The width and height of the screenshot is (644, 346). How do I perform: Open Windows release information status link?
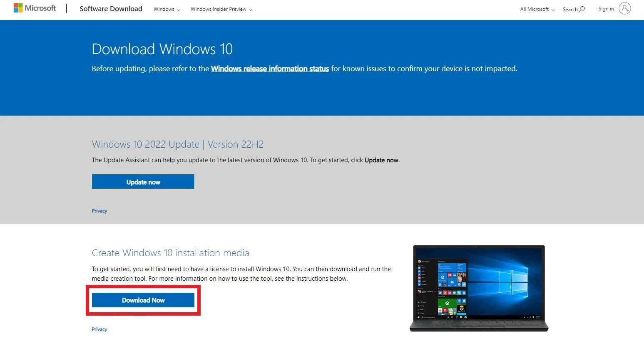pyautogui.click(x=270, y=69)
